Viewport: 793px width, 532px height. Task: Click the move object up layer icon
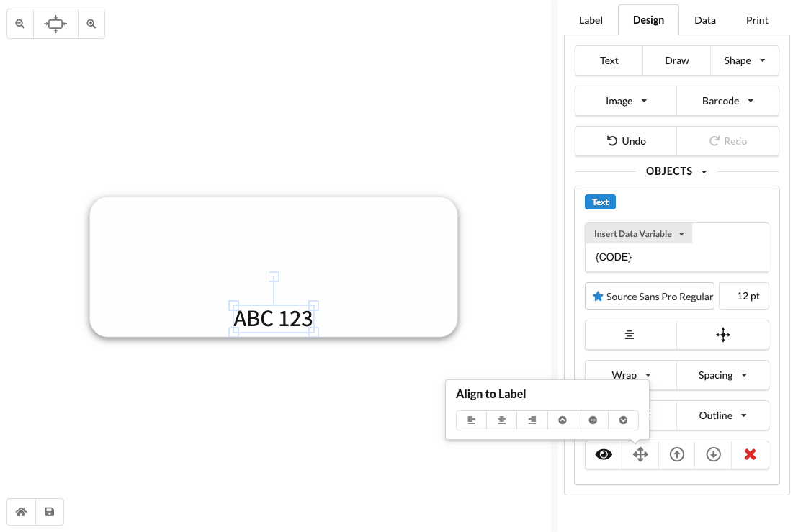[x=676, y=454]
